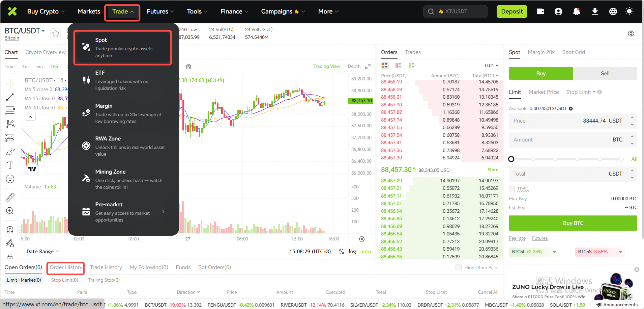Open the language globe icon
The height and width of the screenshot is (309, 644).
pyautogui.click(x=613, y=11)
